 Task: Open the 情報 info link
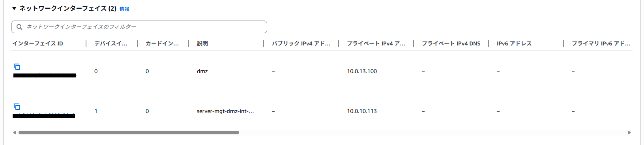tap(124, 9)
